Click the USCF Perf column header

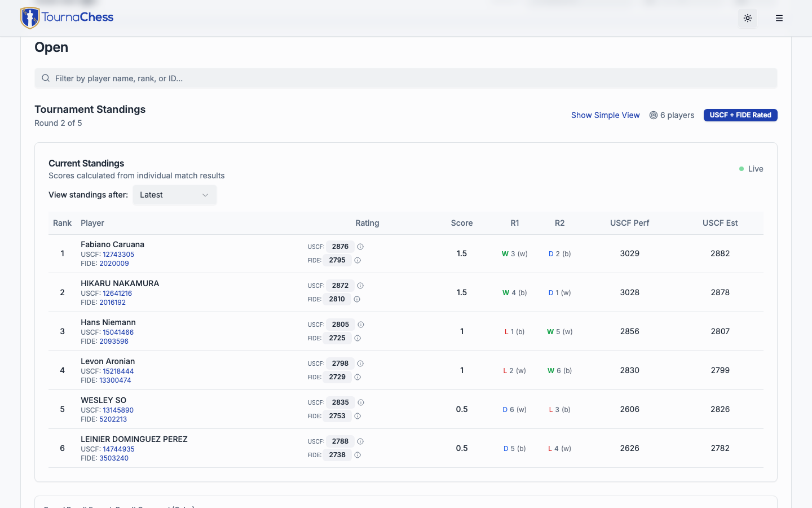629,223
